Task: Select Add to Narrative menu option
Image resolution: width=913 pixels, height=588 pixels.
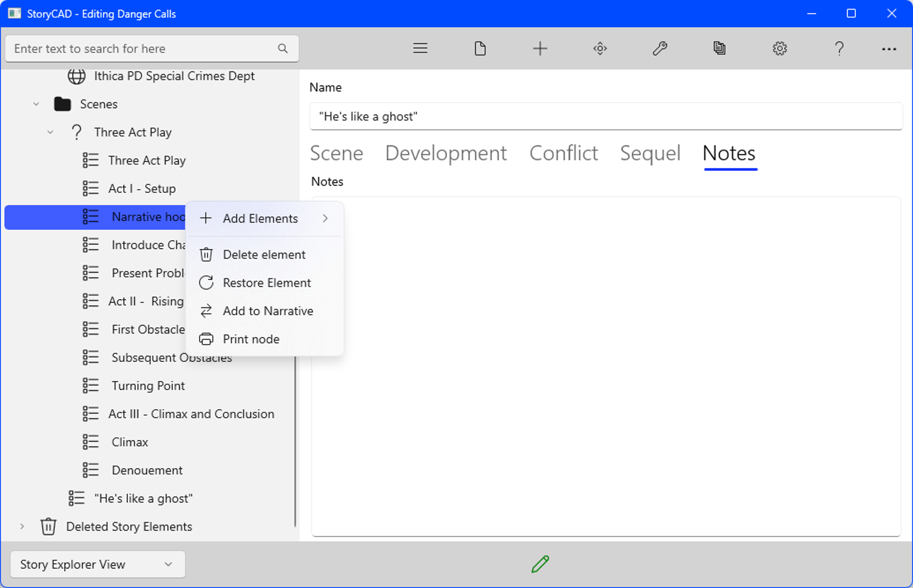Action: 268,311
